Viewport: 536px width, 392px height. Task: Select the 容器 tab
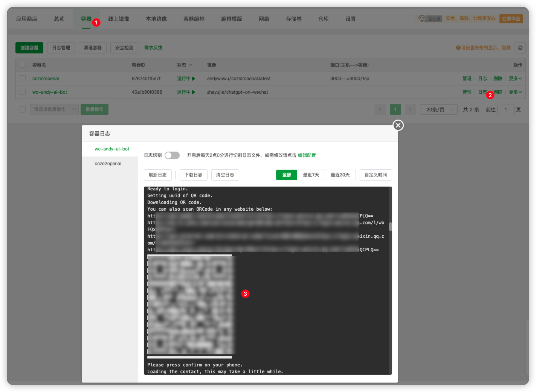pyautogui.click(x=86, y=19)
